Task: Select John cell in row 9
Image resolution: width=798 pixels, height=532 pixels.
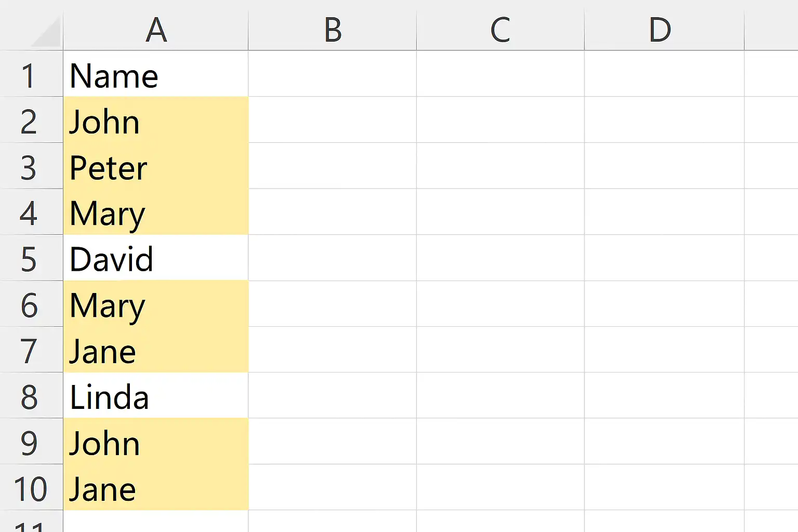Action: click(156, 442)
